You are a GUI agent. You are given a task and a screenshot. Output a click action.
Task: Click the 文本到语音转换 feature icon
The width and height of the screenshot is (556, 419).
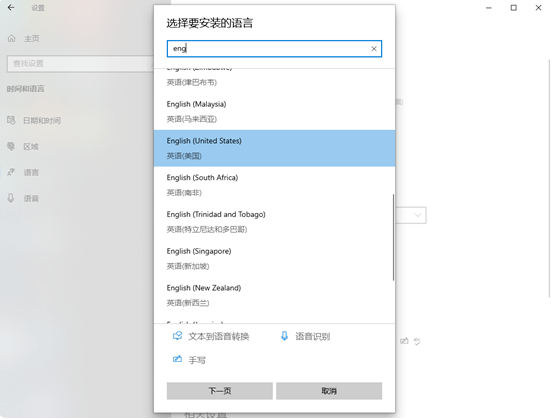click(177, 336)
